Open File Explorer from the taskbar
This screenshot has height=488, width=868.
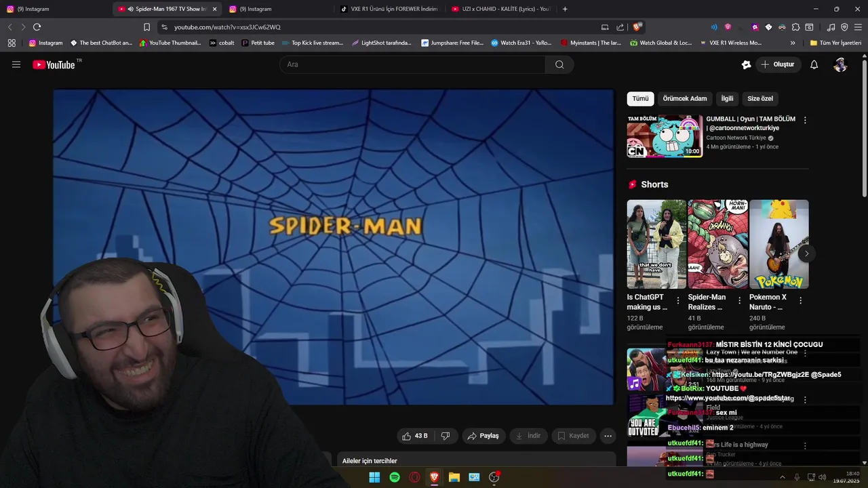454,477
